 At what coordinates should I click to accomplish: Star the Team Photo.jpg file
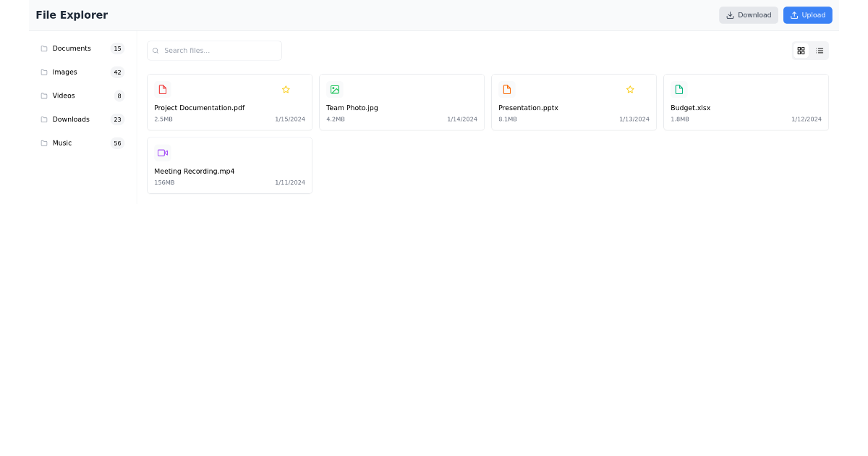click(x=458, y=89)
